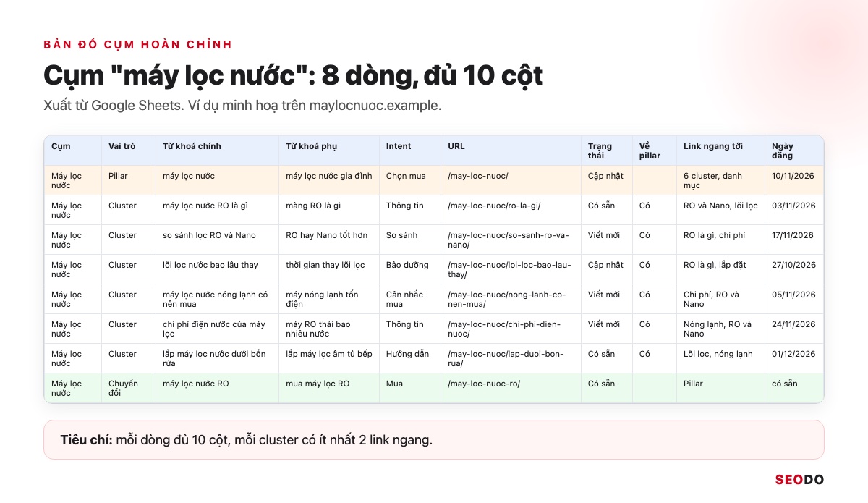Screen dimensions: 868x503
Task: Click 'máy lọc nước nóng lạnh có nên mua'
Action: [x=215, y=299]
